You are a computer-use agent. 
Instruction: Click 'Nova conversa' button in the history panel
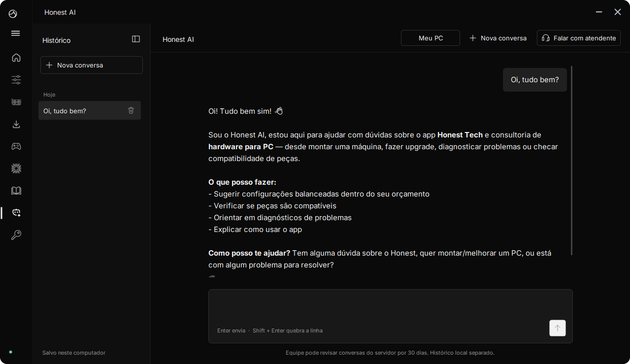click(92, 65)
